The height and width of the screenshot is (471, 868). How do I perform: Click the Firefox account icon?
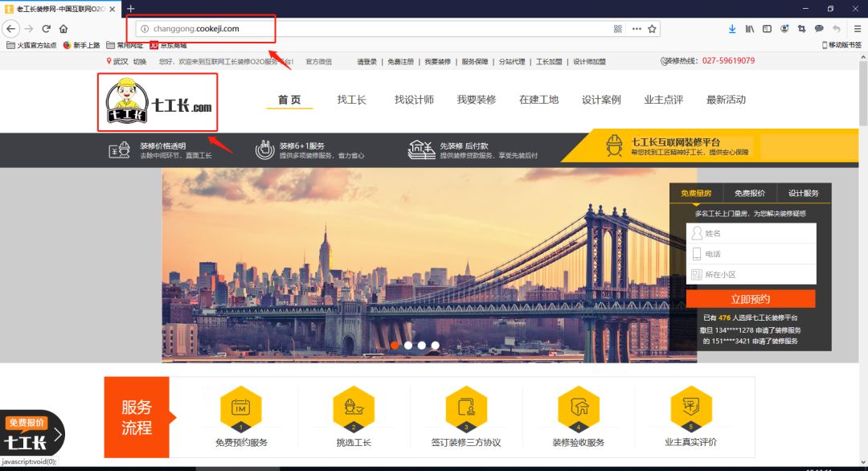[784, 28]
